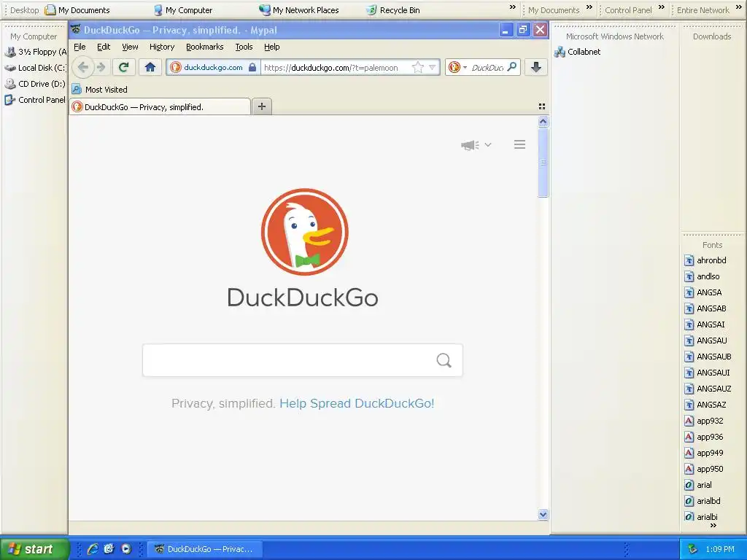Open the Downloads arrow button in toolbar
The height and width of the screenshot is (560, 747).
pos(536,67)
